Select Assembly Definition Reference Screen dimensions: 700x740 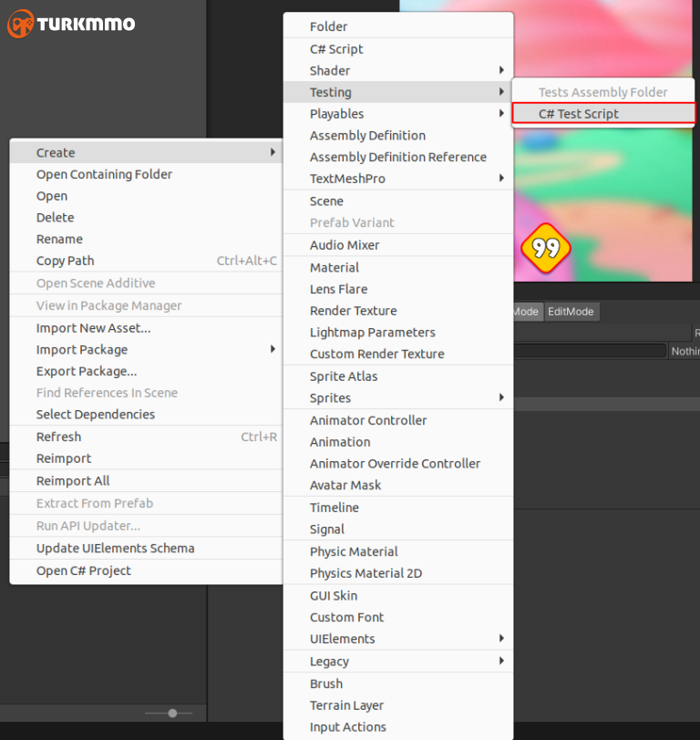click(398, 157)
